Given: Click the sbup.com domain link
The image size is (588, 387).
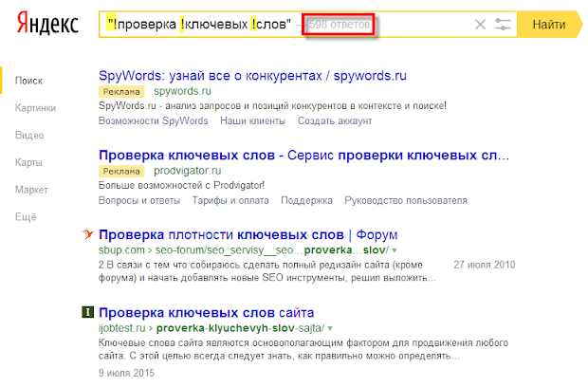Looking at the screenshot, I should 121,250.
